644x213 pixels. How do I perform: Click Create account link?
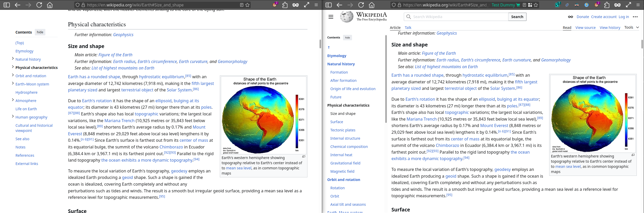point(604,17)
